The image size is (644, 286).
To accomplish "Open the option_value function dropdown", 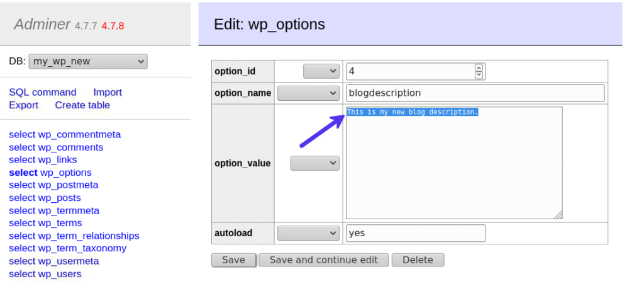I will click(x=314, y=163).
